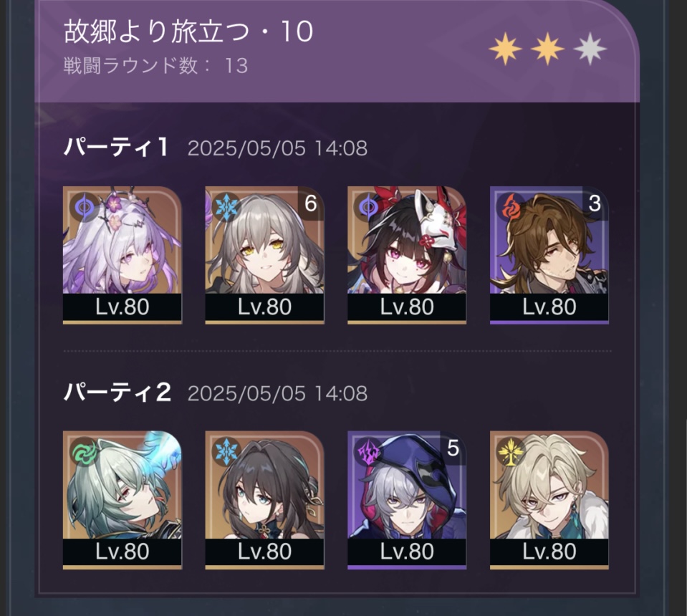Click the eidolon number 5 badge
Viewport: 687px width, 616px height.
tap(453, 448)
